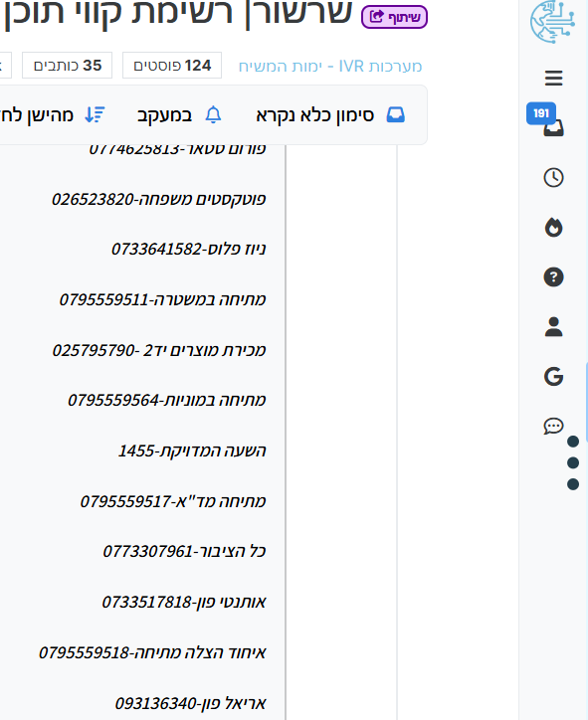
Task: Open the hamburger menu in the sidebar
Action: pos(553,78)
